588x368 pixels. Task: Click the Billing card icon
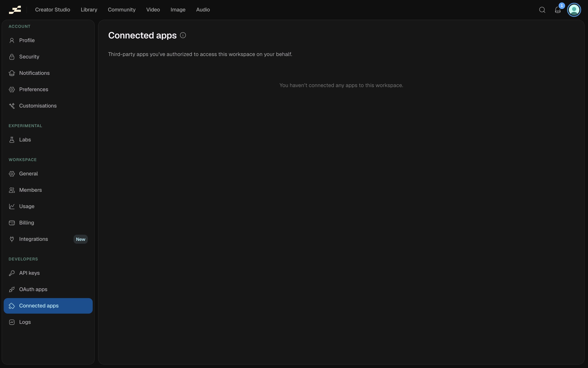pos(12,223)
